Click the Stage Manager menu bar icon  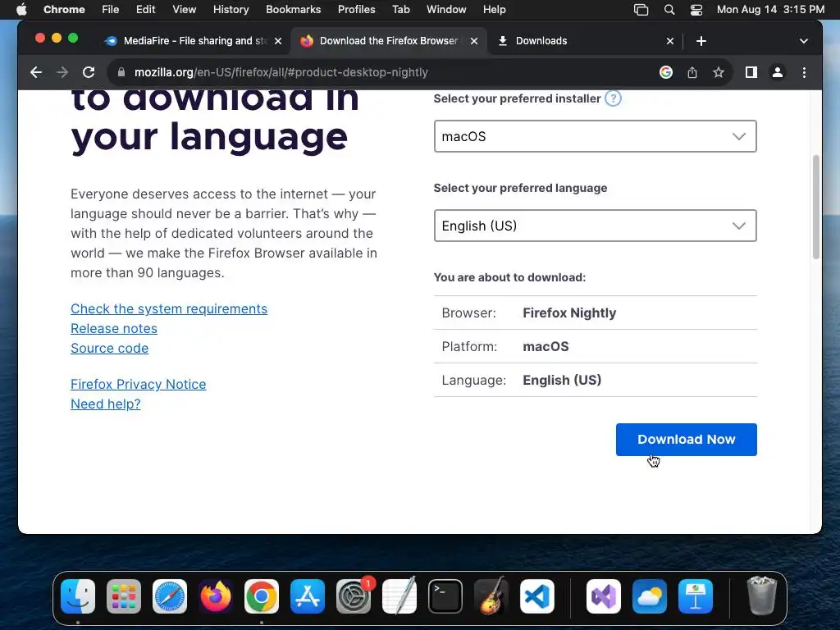click(641, 10)
